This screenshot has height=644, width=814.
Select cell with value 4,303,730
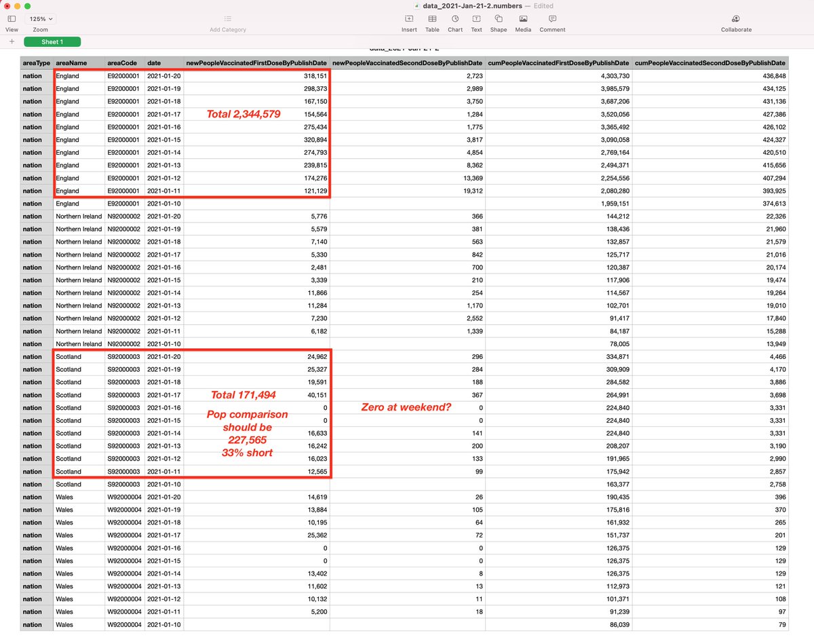point(559,76)
